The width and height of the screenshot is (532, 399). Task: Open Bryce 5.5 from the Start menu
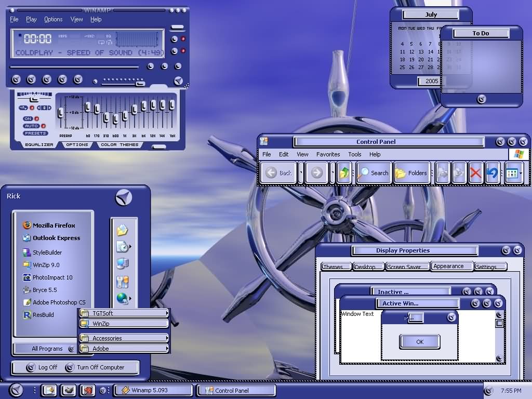[x=39, y=290]
